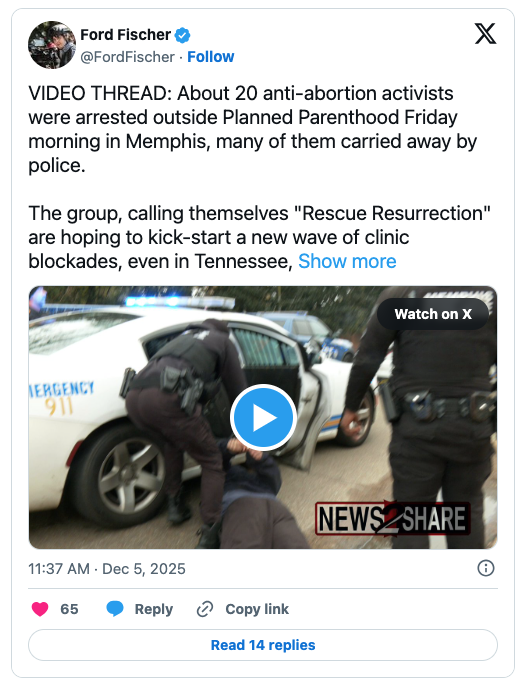Click the Watch on X button
531x686 pixels.
coord(433,314)
